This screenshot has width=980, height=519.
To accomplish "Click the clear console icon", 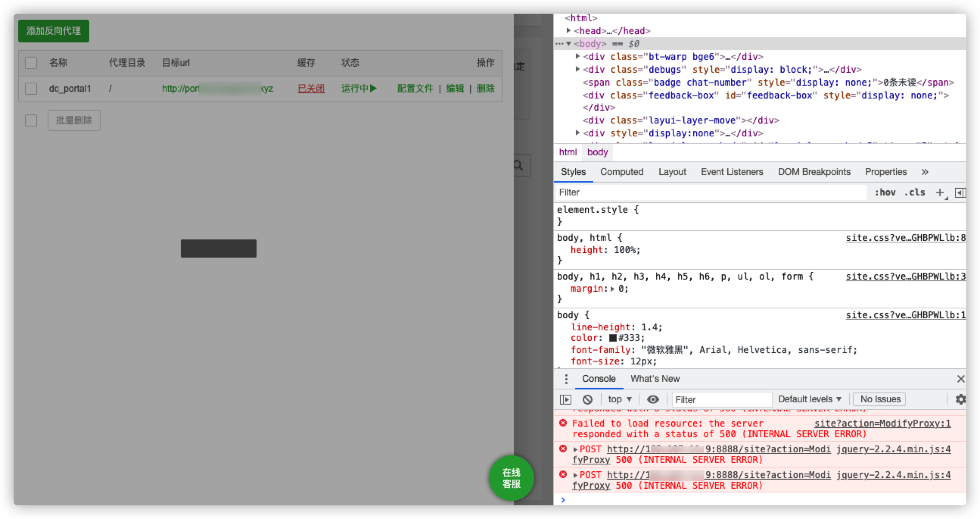I will [x=587, y=399].
